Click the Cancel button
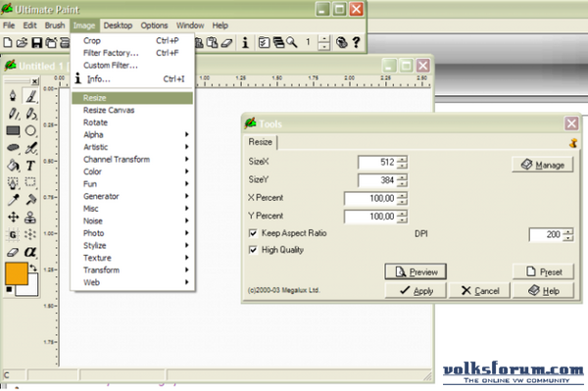This screenshot has width=588, height=391. click(x=479, y=290)
